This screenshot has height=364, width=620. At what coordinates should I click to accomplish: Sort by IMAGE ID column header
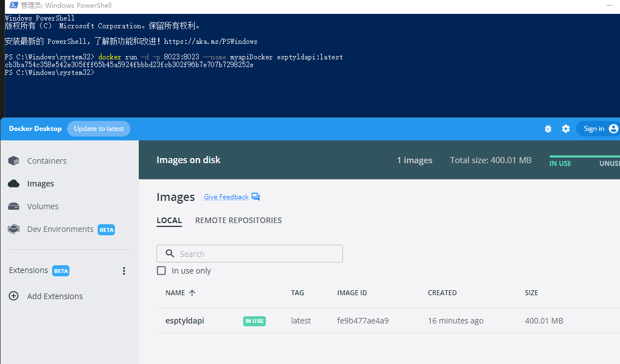coord(352,293)
